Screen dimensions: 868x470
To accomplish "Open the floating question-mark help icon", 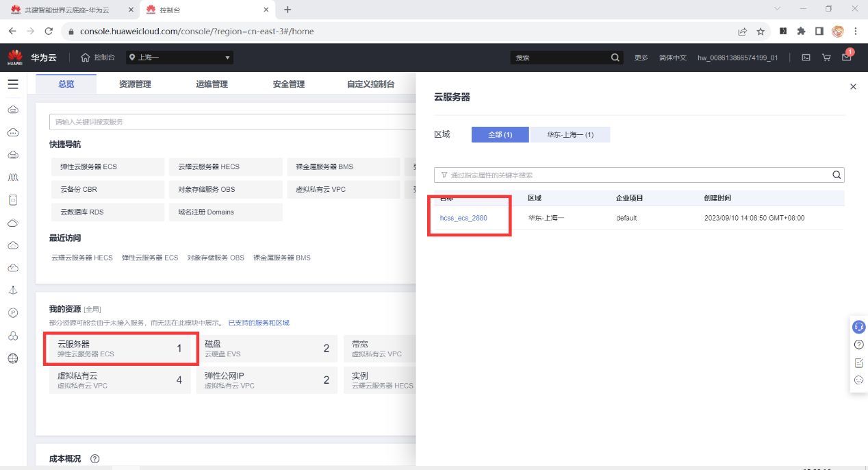I will point(858,345).
